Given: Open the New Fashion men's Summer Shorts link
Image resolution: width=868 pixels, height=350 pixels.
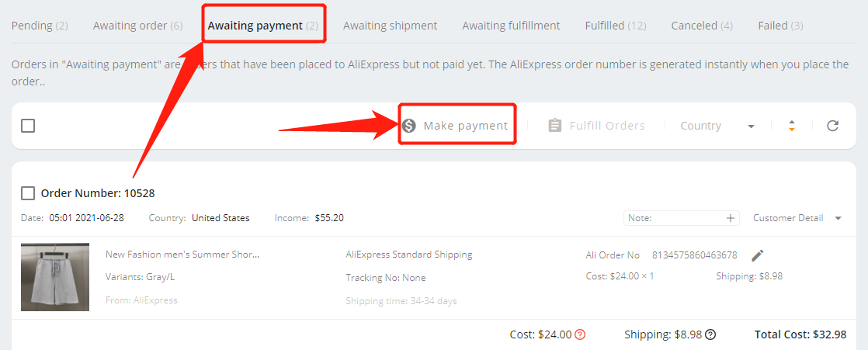Looking at the screenshot, I should coord(182,255).
